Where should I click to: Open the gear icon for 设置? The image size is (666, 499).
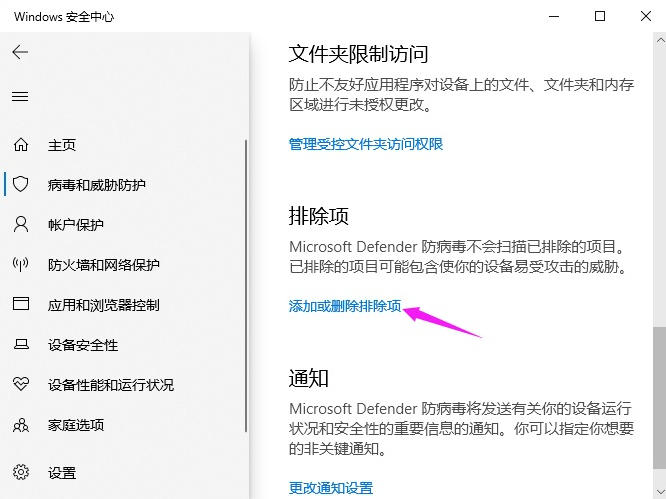[21, 472]
